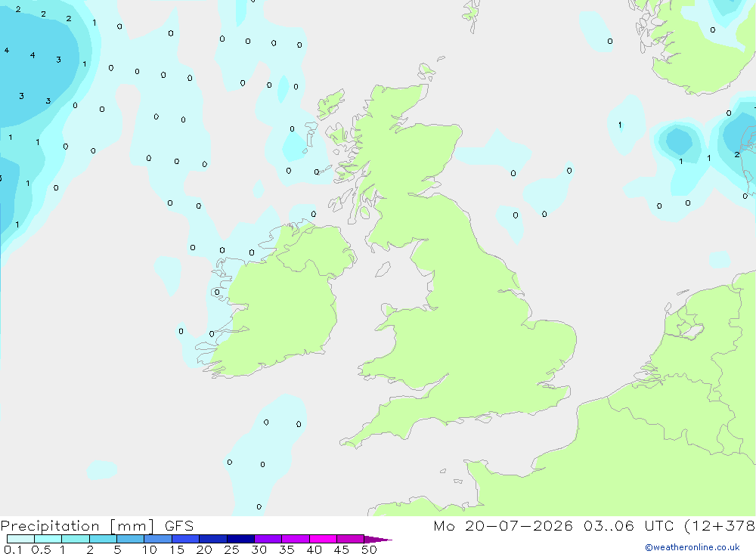
Task: Select the '15' legend scale label
Action: (x=177, y=549)
